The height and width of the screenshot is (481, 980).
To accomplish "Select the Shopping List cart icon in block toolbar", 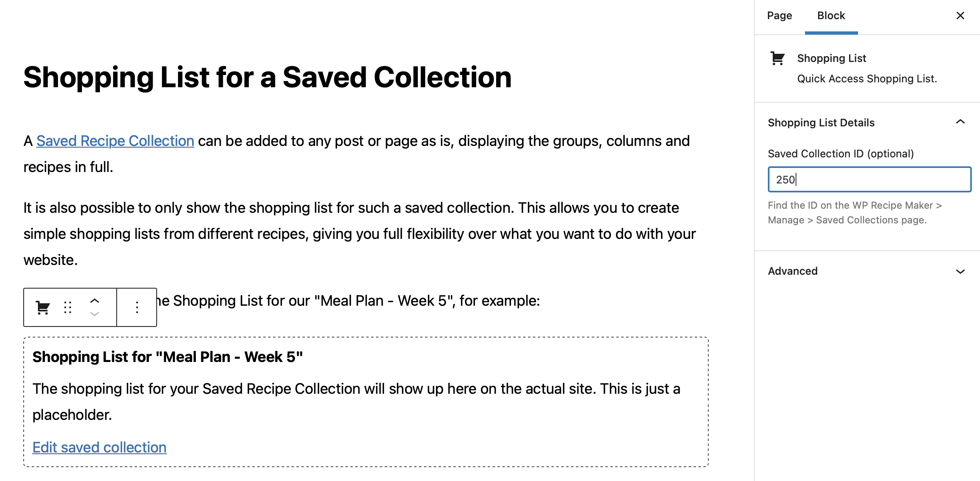I will pyautogui.click(x=43, y=307).
